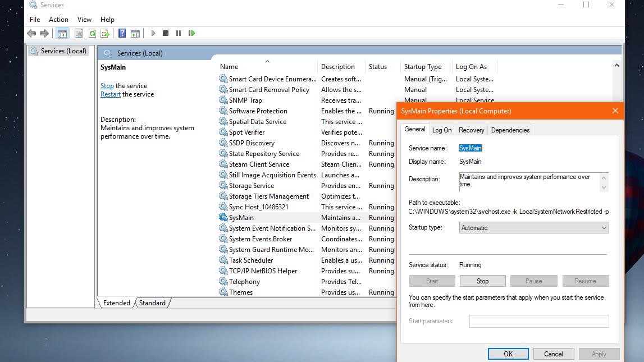The height and width of the screenshot is (362, 644).
Task: Open Help via blue question mark icon
Action: (122, 34)
